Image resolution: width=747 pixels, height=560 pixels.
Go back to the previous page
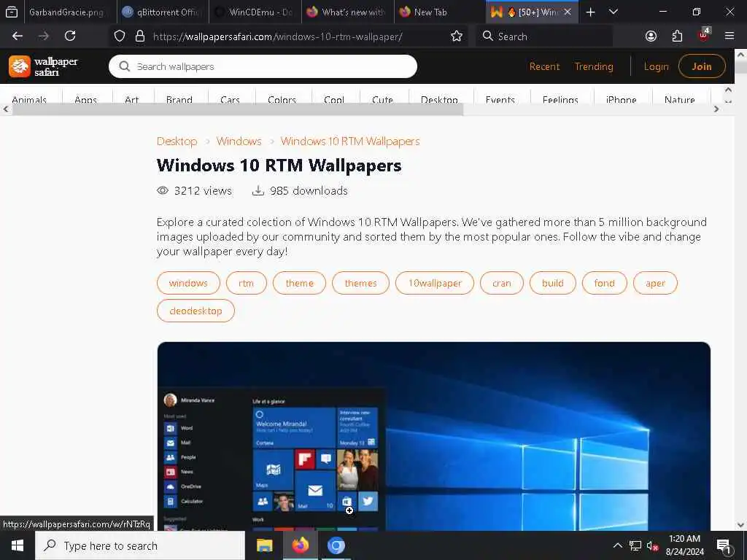point(18,36)
